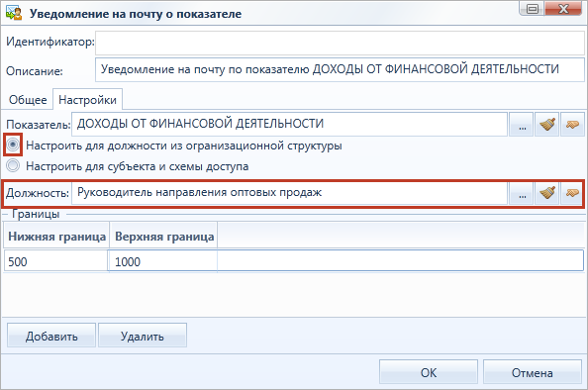The image size is (588, 390).
Task: Click the notification envelope icon in title bar
Action: click(14, 13)
